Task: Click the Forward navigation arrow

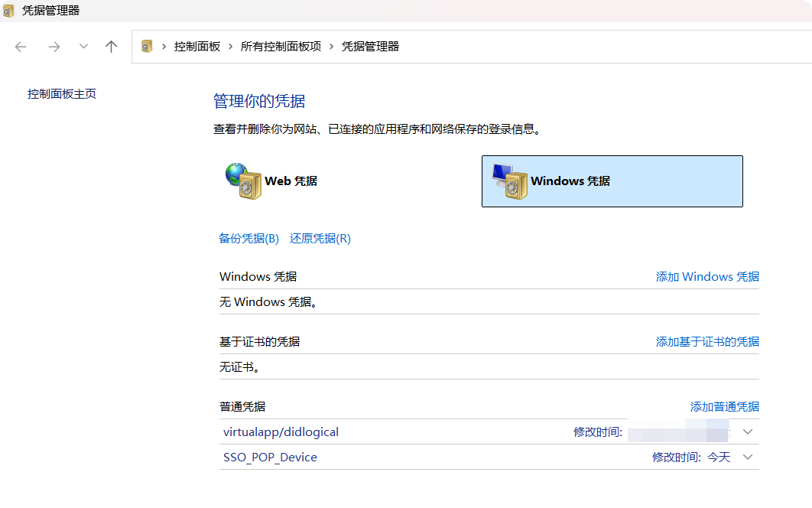Action: point(54,47)
